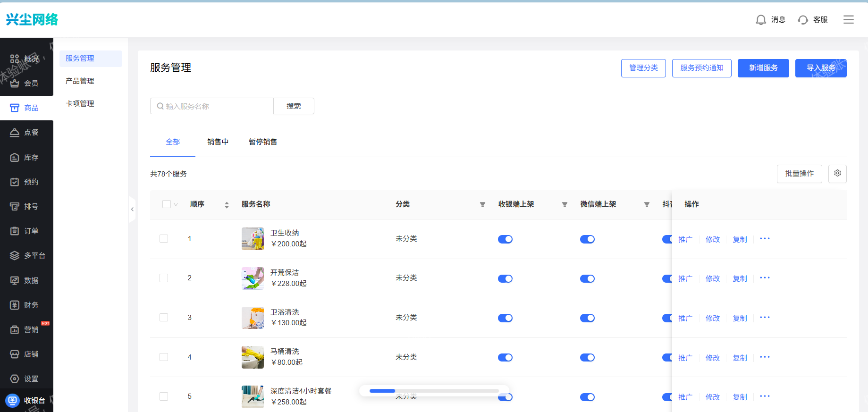This screenshot has height=412, width=868.
Task: Open the 数据 data sidebar icon
Action: click(x=15, y=280)
